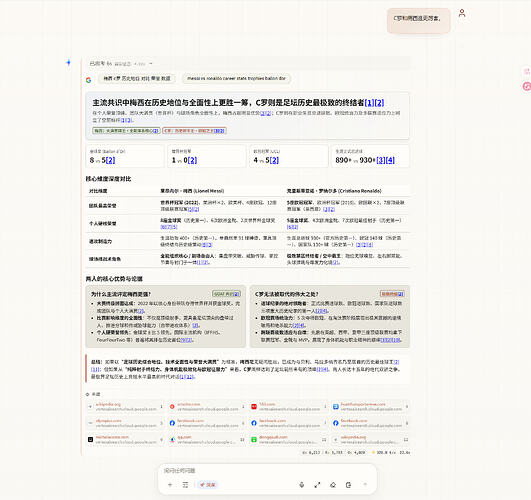Open the settings sliders icon beside plus
The width and height of the screenshot is (531, 500).
pos(185,485)
